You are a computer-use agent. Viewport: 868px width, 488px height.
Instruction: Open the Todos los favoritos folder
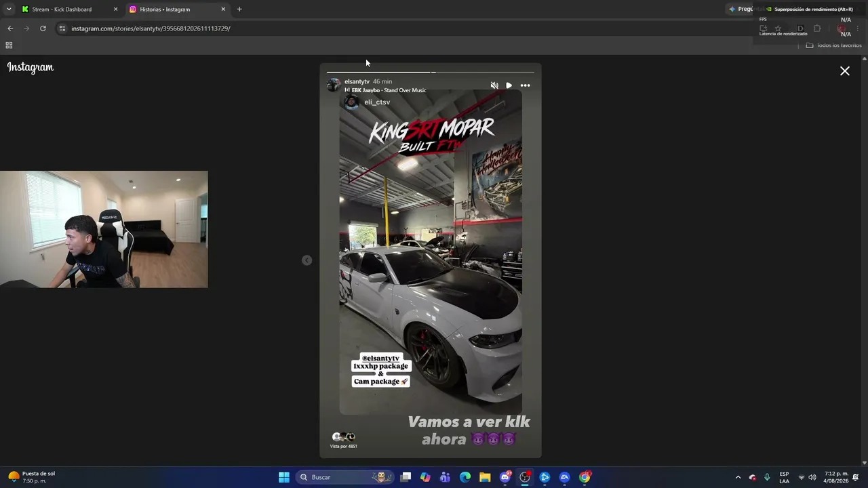click(x=833, y=45)
